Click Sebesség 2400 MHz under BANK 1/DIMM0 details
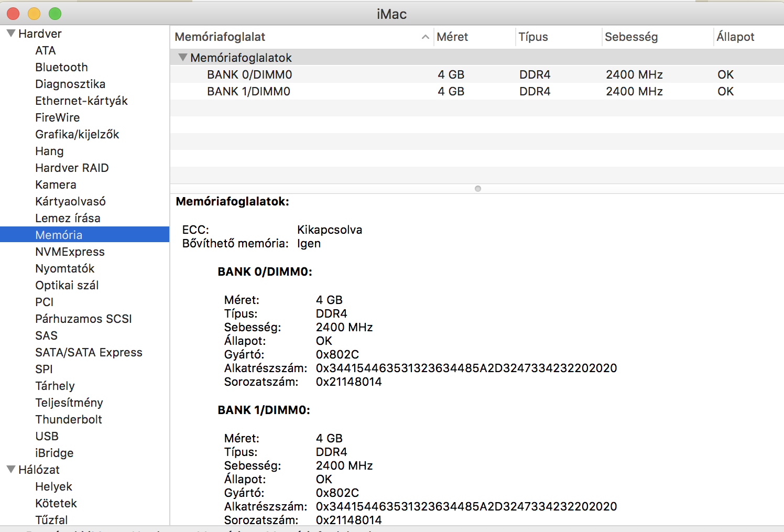 (x=344, y=465)
